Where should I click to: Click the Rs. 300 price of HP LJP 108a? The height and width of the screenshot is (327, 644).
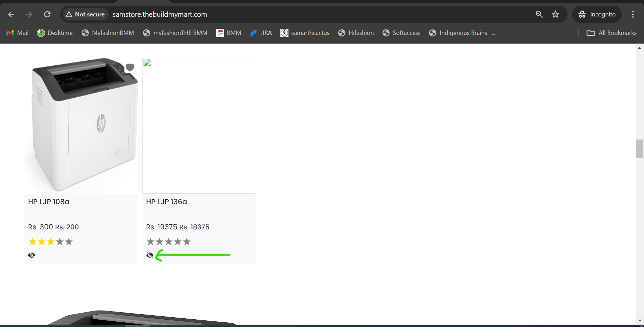[41, 227]
